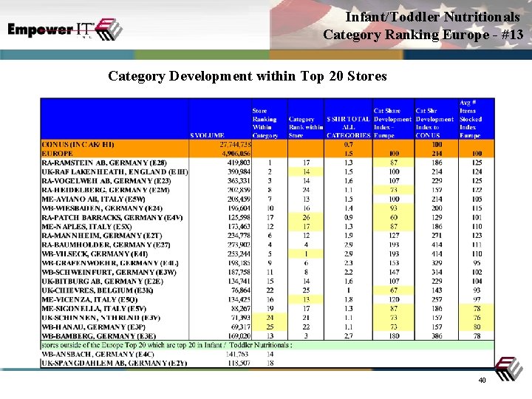Select row 'ME-VICENZA, ITALY (E5Q)'
The height and width of the screenshot is (399, 532).
tap(267, 299)
